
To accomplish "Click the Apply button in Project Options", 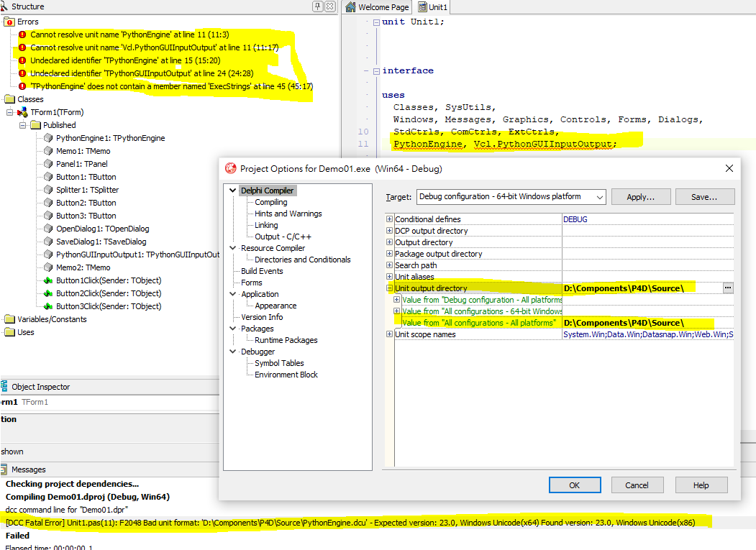I will [640, 196].
